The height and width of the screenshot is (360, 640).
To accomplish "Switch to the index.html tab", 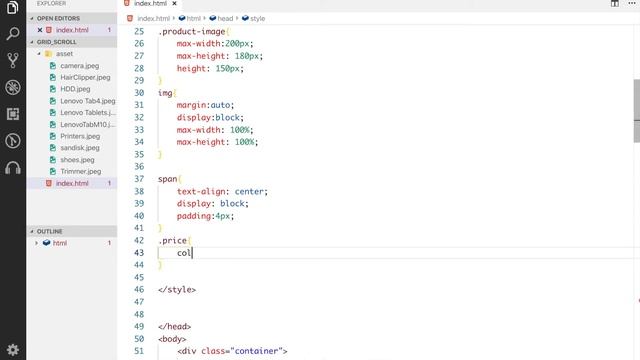I will click(150, 3).
